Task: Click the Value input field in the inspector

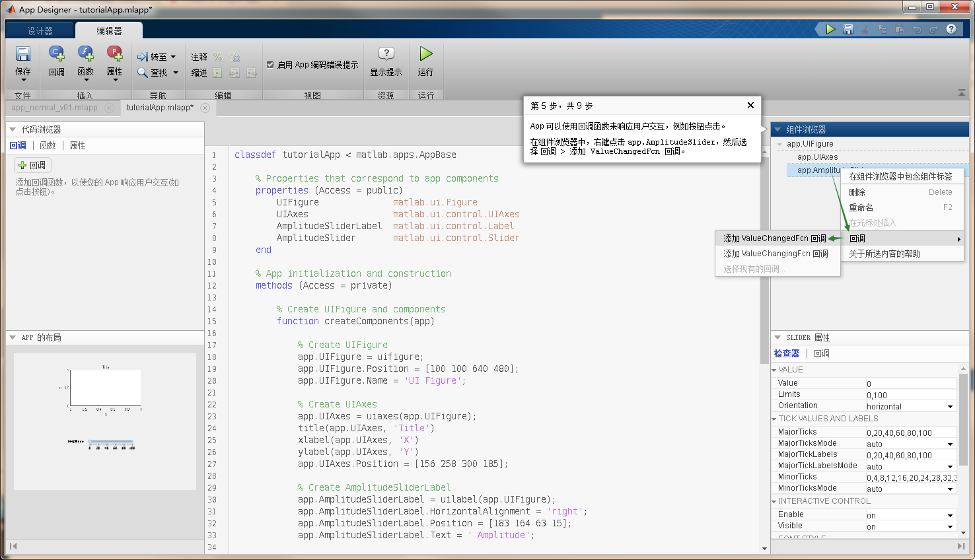Action: [911, 383]
